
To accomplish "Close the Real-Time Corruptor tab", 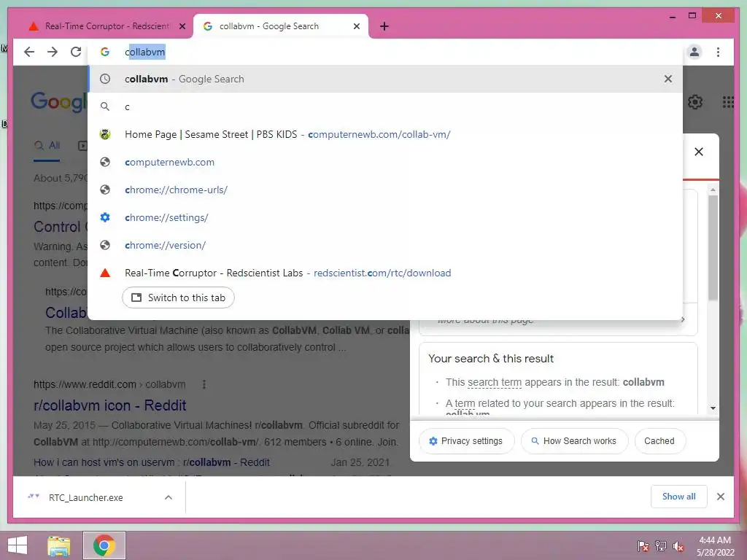I will point(182,26).
